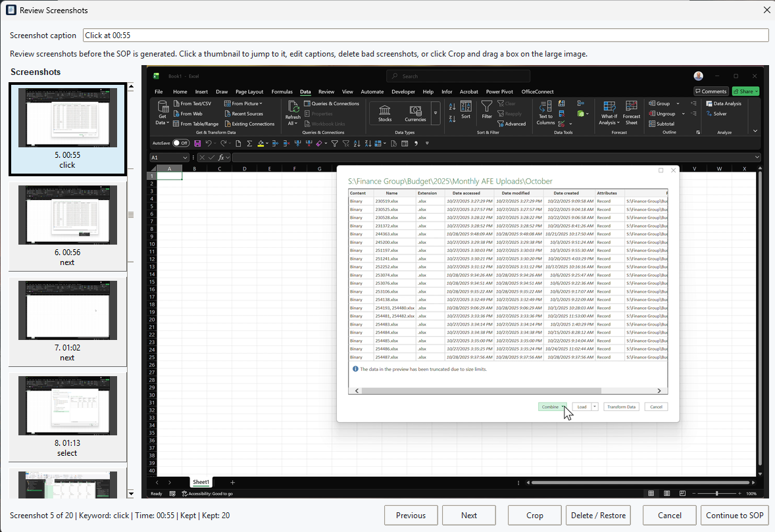
Task: Click the Undo arrow in Quick Access Toolbar
Action: point(209,143)
